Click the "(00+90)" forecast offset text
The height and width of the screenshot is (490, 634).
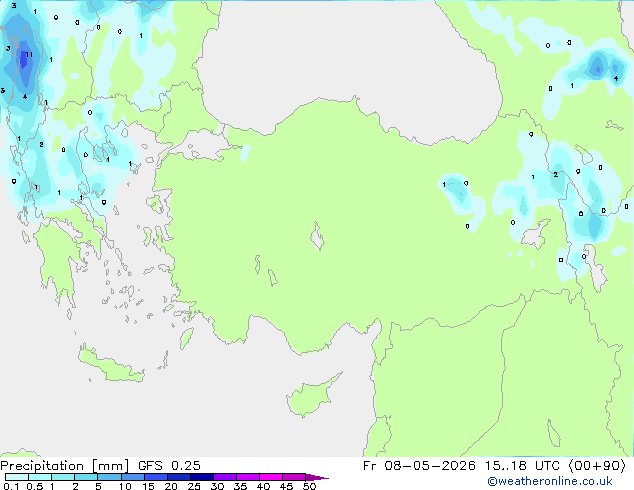pos(597,466)
